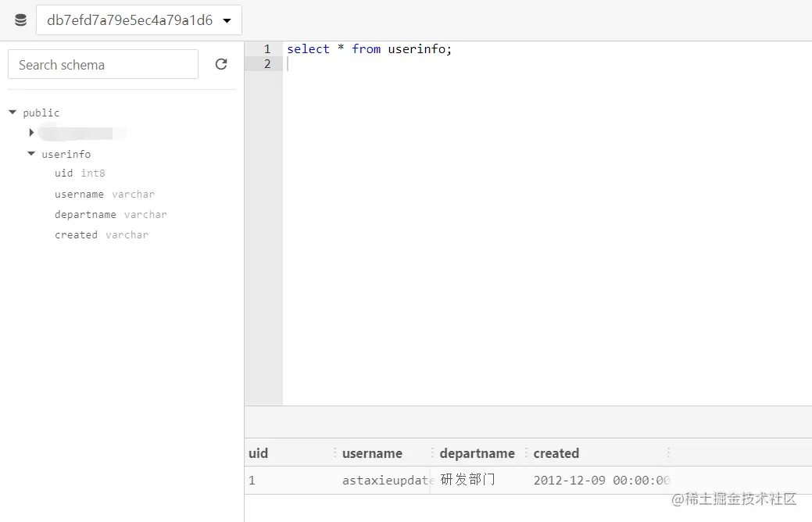Click the departname result column header

click(477, 453)
